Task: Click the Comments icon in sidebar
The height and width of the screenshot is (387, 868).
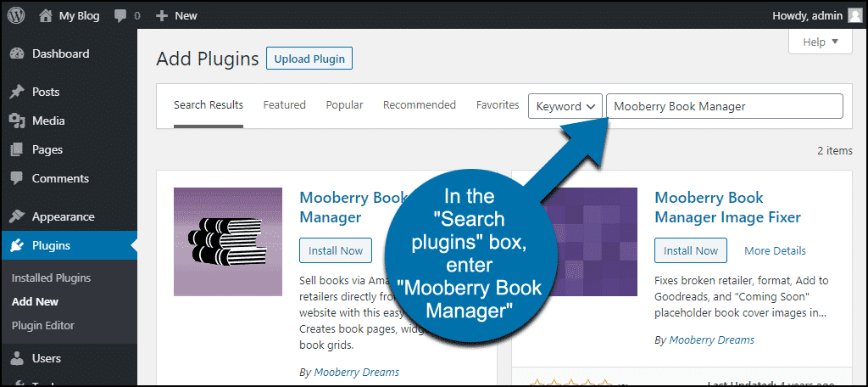Action: coord(17,178)
